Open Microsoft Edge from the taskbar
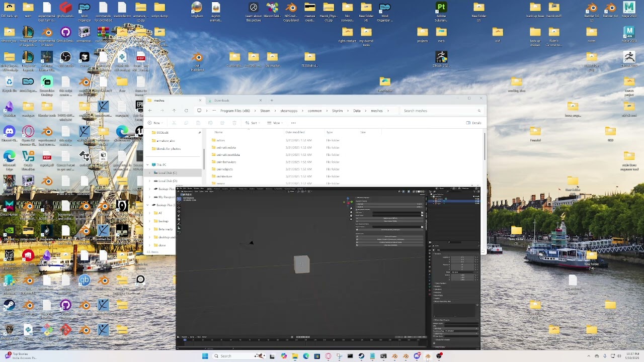Image resolution: width=644 pixels, height=362 pixels. [x=306, y=356]
